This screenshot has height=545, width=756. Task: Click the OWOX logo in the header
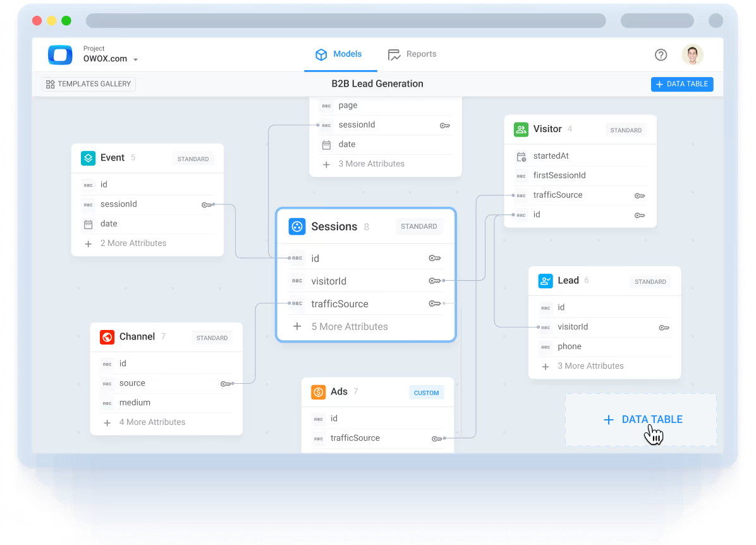pyautogui.click(x=60, y=55)
